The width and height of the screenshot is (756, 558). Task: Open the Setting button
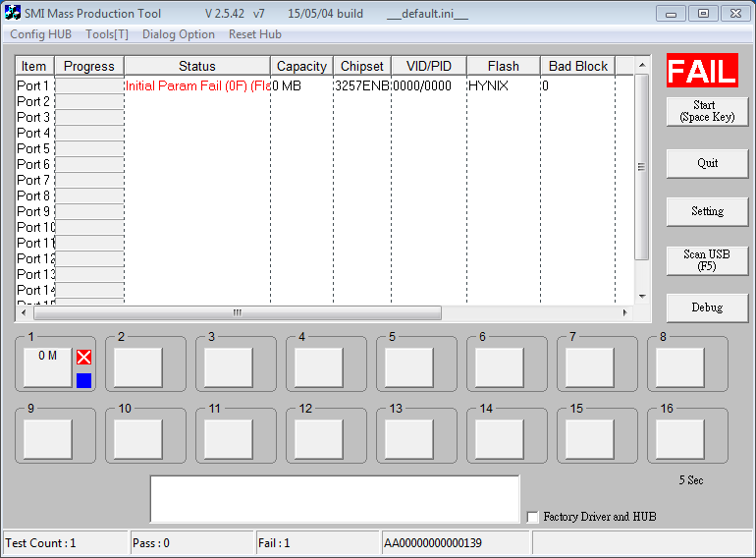[x=707, y=211]
